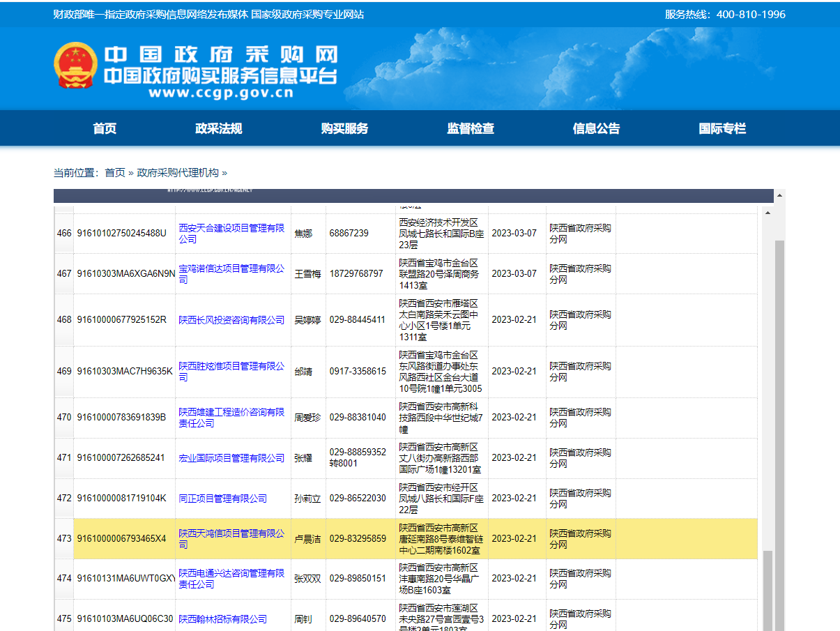
Task: Open 陕西胜炫淮项目管理有限公司 company link
Action: click(x=233, y=370)
